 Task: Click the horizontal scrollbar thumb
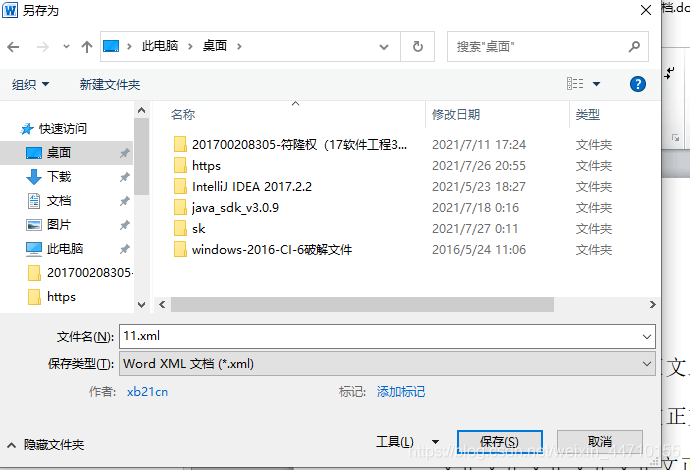click(362, 304)
